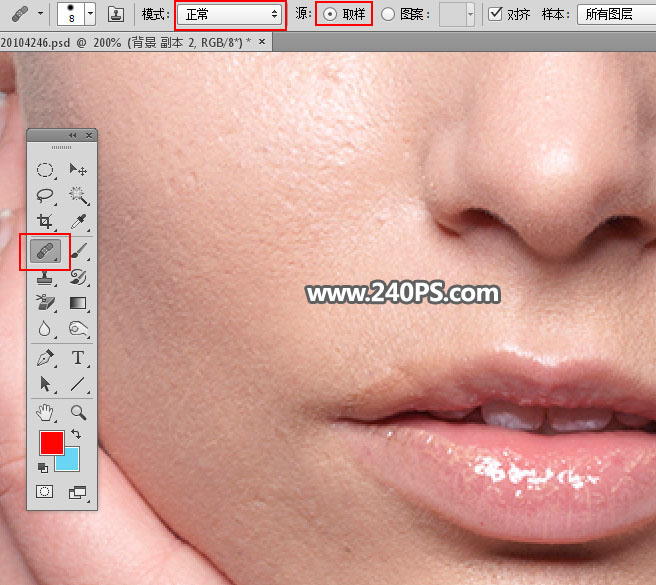
Task: Select the Horizontal Type tool
Action: tap(79, 358)
